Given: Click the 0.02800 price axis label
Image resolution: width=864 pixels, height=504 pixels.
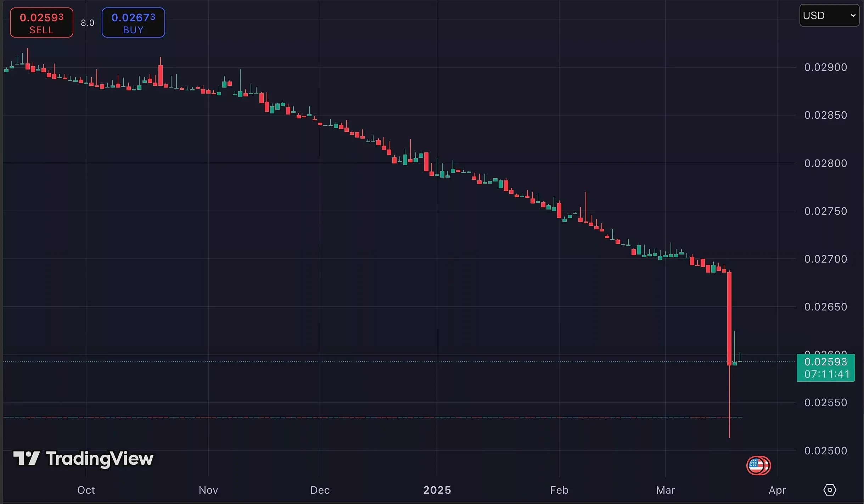Looking at the screenshot, I should [825, 163].
